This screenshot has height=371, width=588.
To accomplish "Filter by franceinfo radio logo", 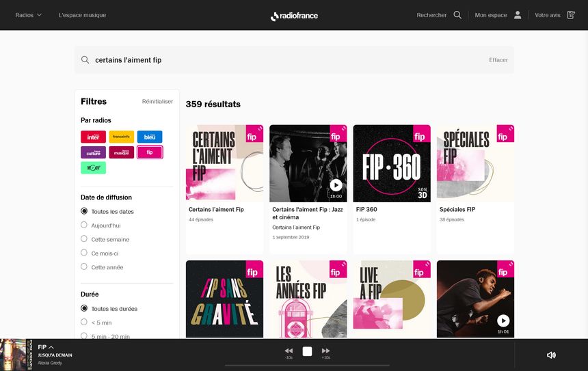I will (122, 137).
